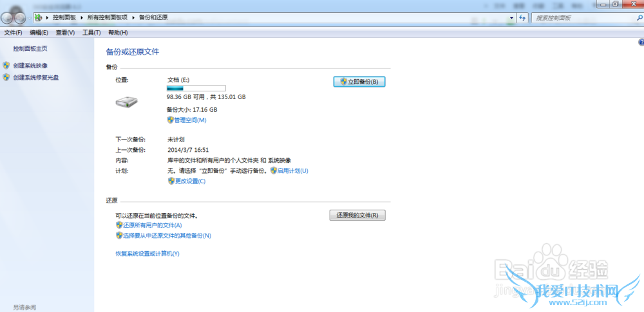Click the shield icon beside 创建系统修复光盘

(6, 77)
